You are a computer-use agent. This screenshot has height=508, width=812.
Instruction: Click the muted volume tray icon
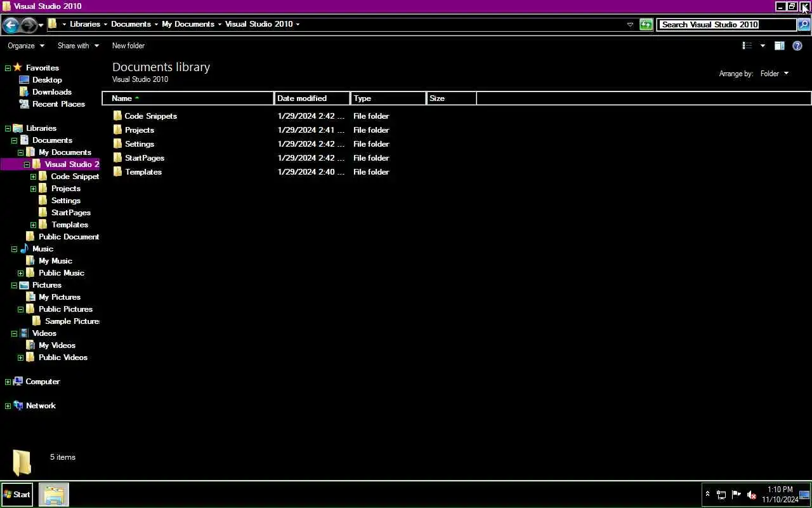point(752,495)
